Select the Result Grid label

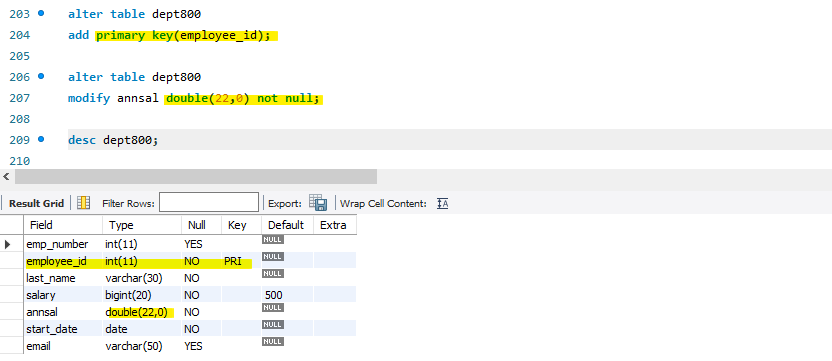pyautogui.click(x=36, y=203)
